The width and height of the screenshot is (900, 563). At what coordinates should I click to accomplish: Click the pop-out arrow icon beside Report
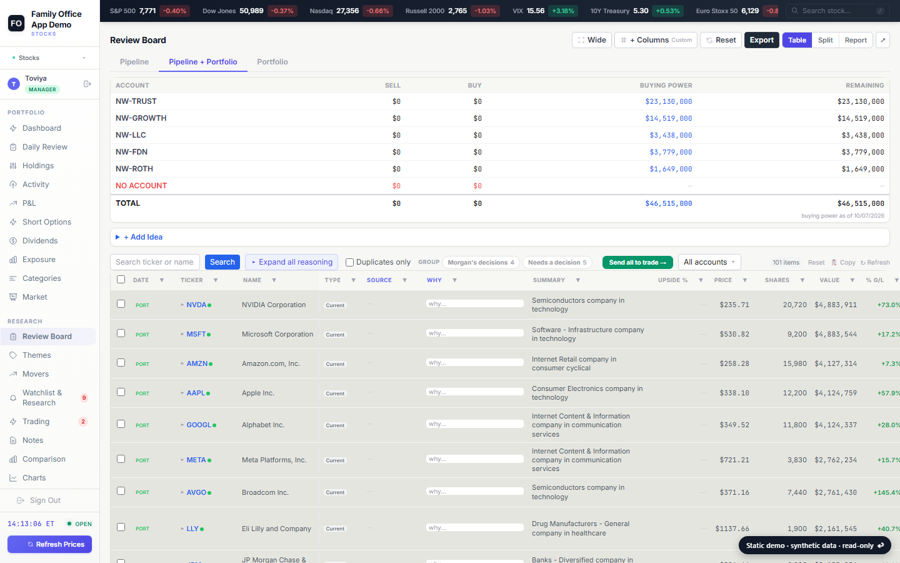(x=883, y=40)
